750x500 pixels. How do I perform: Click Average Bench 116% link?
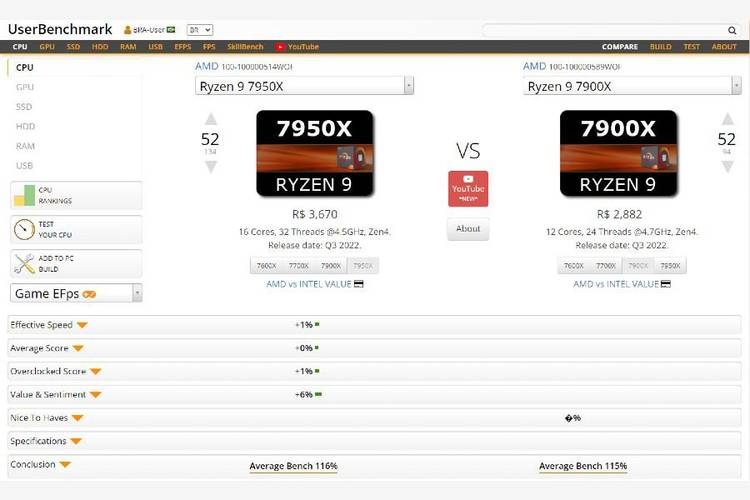point(293,466)
